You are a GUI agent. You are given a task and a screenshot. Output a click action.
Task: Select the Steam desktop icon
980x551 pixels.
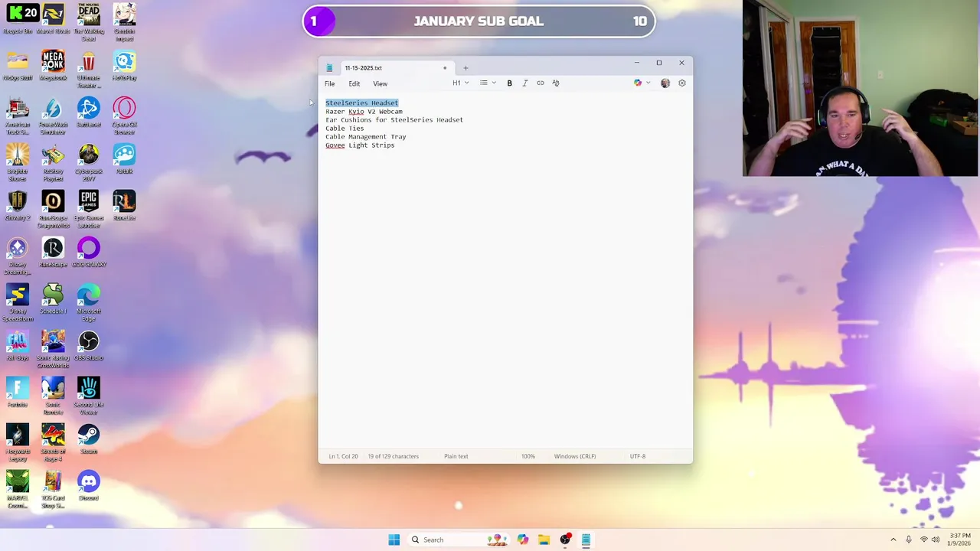click(89, 440)
